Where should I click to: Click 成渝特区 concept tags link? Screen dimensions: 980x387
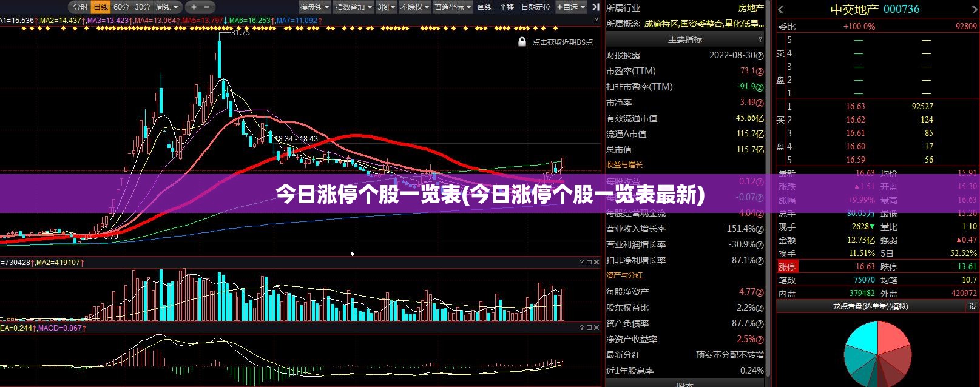click(704, 24)
